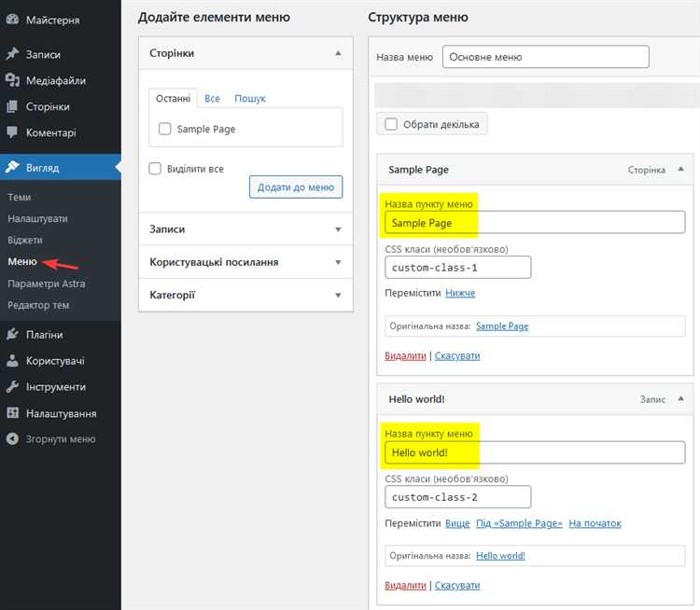Screen dimensions: 700x610
Task: Click the Користувачі user icon
Action: 12,361
